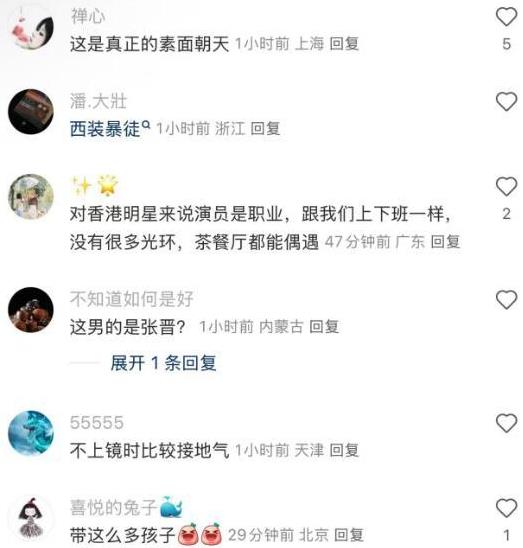Like 55555's comment about 接地气
The image size is (523, 548).
coord(506,423)
